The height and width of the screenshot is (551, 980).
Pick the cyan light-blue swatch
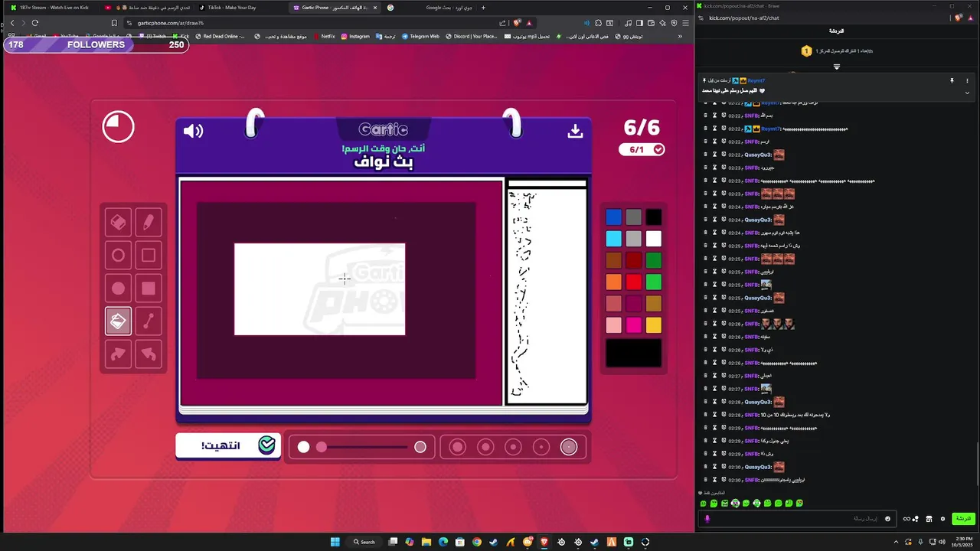613,239
